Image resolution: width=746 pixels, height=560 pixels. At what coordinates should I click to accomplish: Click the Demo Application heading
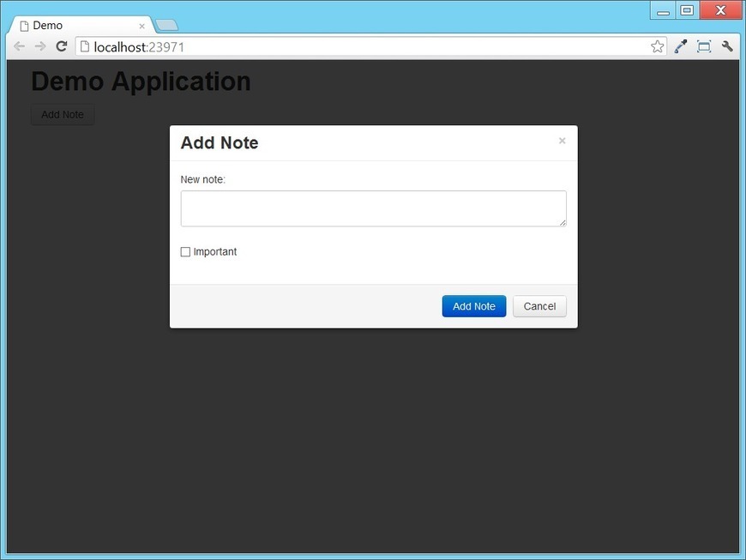pyautogui.click(x=141, y=81)
